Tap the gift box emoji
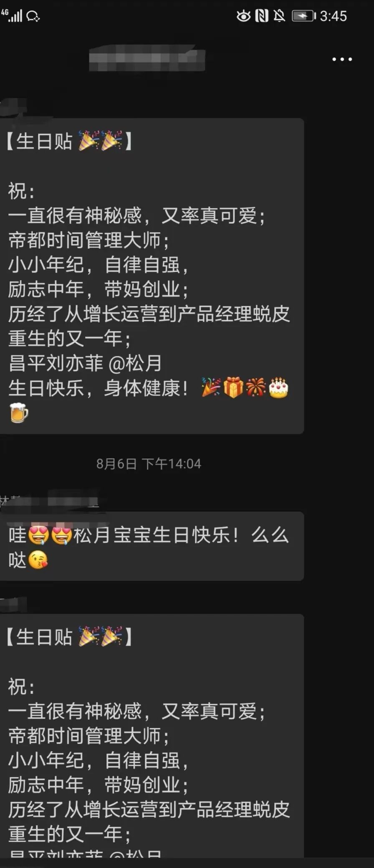Image resolution: width=374 pixels, height=868 pixels. point(233,388)
